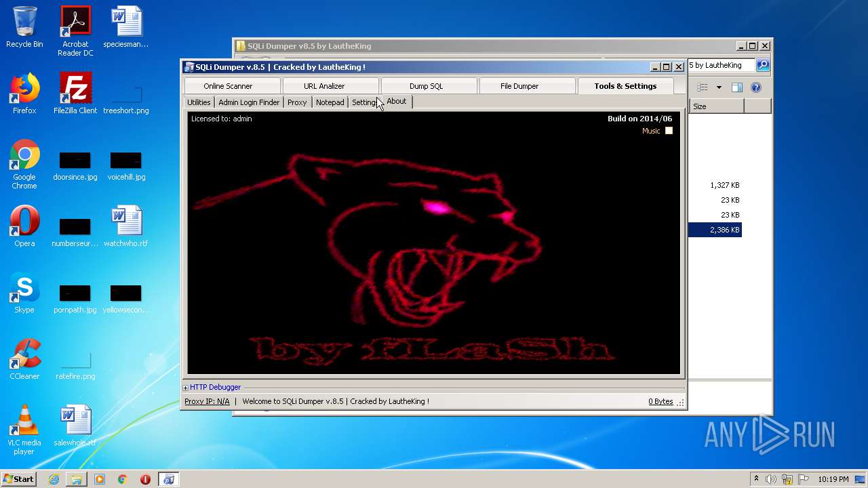This screenshot has width=868, height=488.
Task: Click the 0 Bytes status link
Action: click(660, 401)
